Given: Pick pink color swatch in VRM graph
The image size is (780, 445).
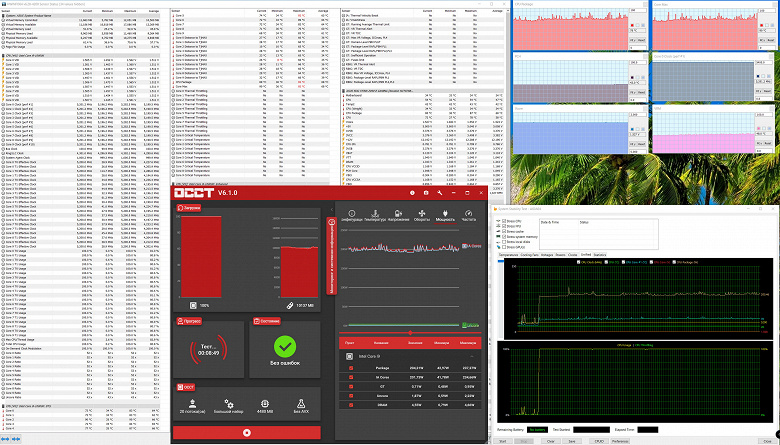Looking at the screenshot, I should point(759,128).
